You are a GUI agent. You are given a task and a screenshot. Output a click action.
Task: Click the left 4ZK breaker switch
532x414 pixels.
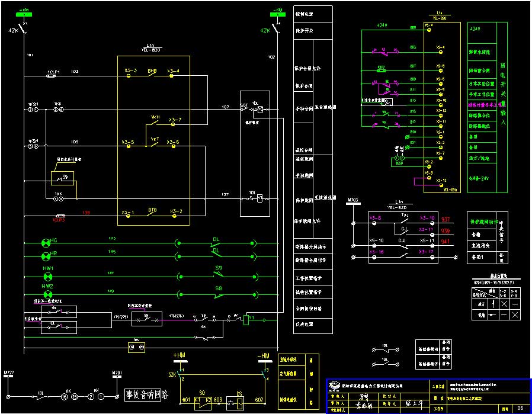[x=22, y=28]
